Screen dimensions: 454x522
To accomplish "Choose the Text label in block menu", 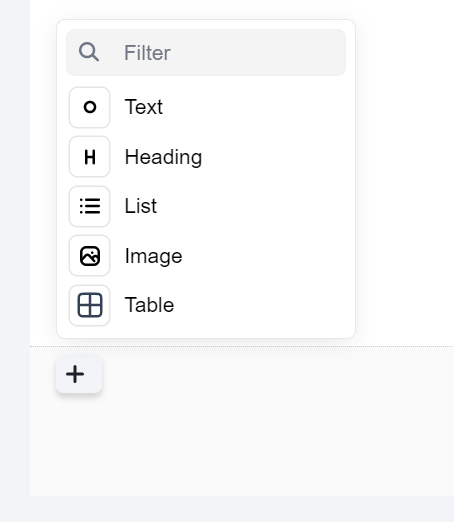I will (x=144, y=107).
